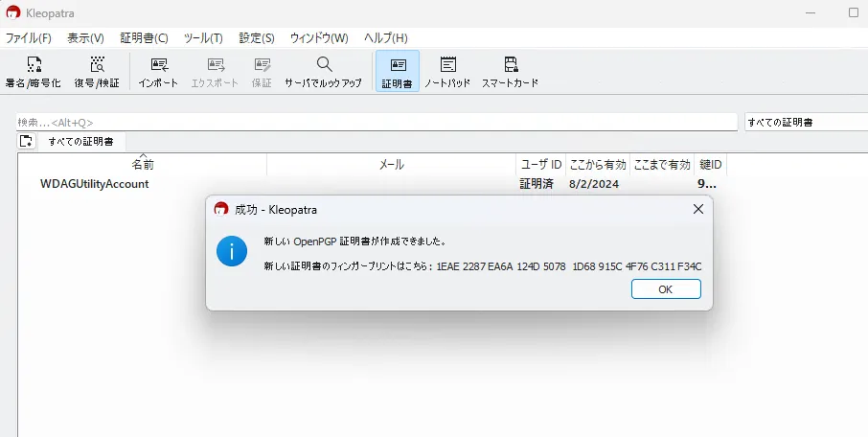Minimize the Kleopatra window
This screenshot has height=437, width=868.
811,12
